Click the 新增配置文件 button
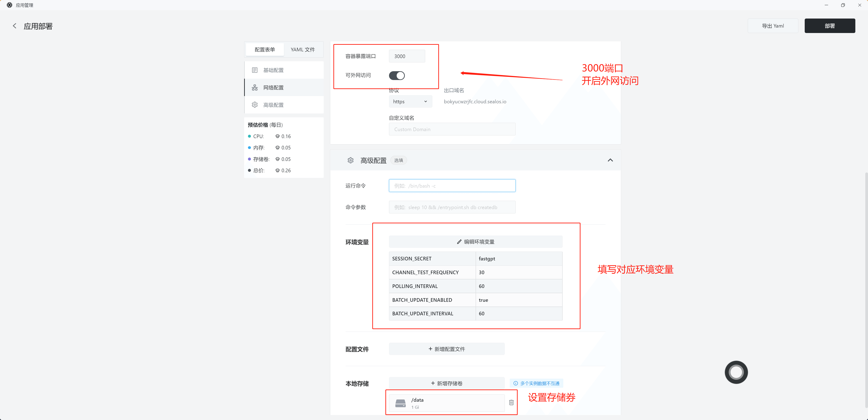 click(x=446, y=349)
